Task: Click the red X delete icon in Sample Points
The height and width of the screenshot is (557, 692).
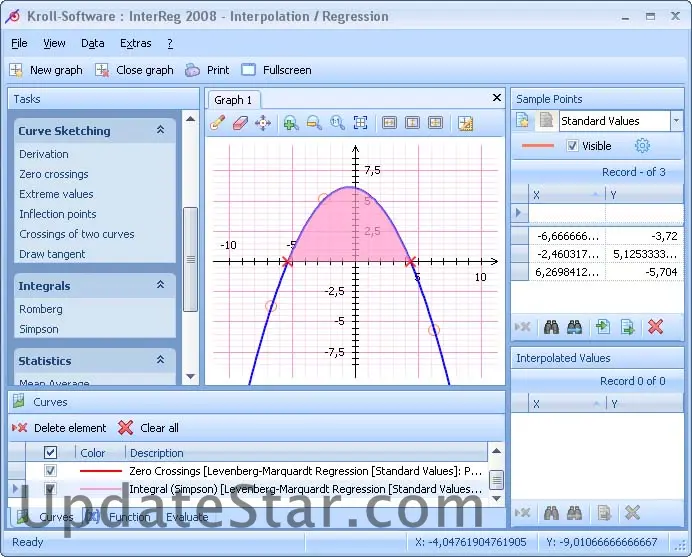Action: click(655, 326)
